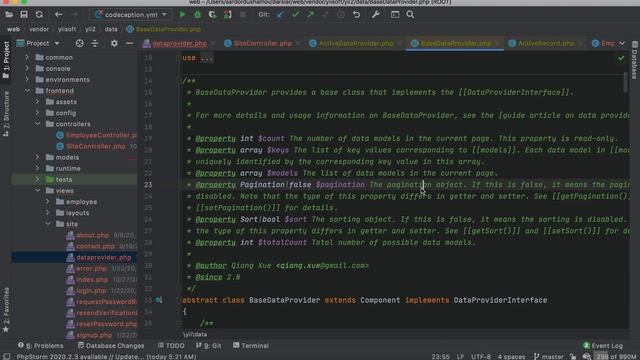Open the codeception.yml run configuration dropdown
This screenshot has width=640, height=360.
(x=131, y=15)
